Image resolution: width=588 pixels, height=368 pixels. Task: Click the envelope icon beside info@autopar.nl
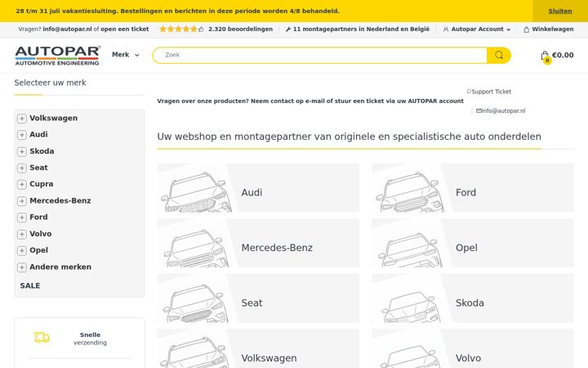(x=479, y=110)
